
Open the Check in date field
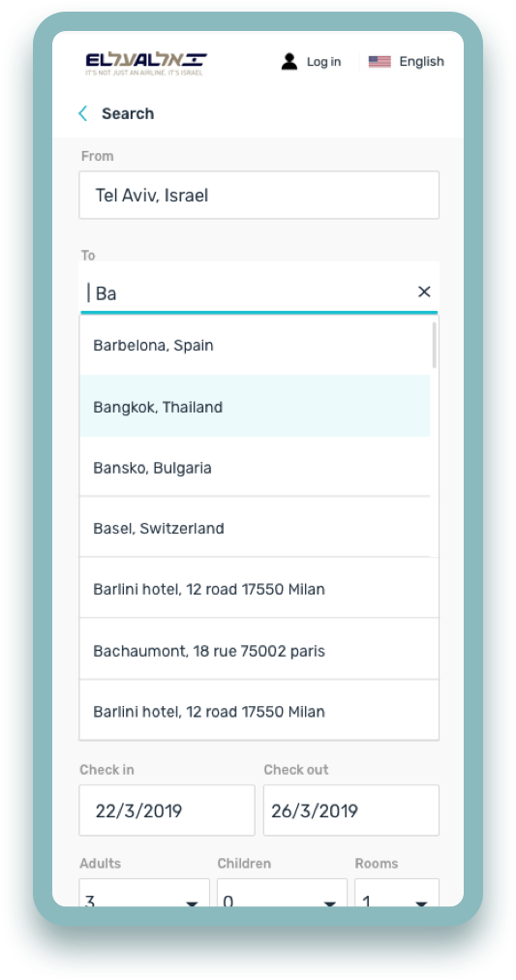click(167, 811)
